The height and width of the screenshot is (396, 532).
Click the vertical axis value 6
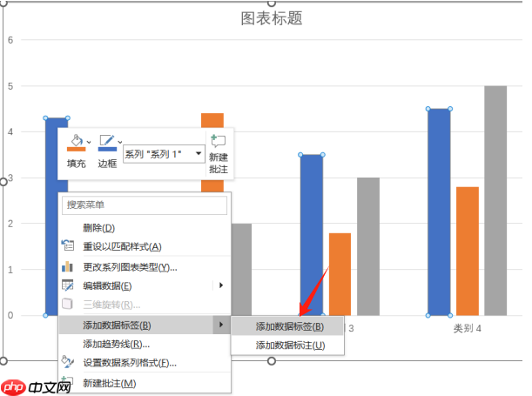[10, 40]
